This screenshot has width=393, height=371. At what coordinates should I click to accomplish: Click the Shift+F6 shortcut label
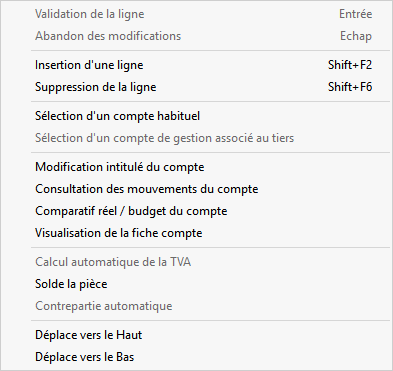click(350, 87)
